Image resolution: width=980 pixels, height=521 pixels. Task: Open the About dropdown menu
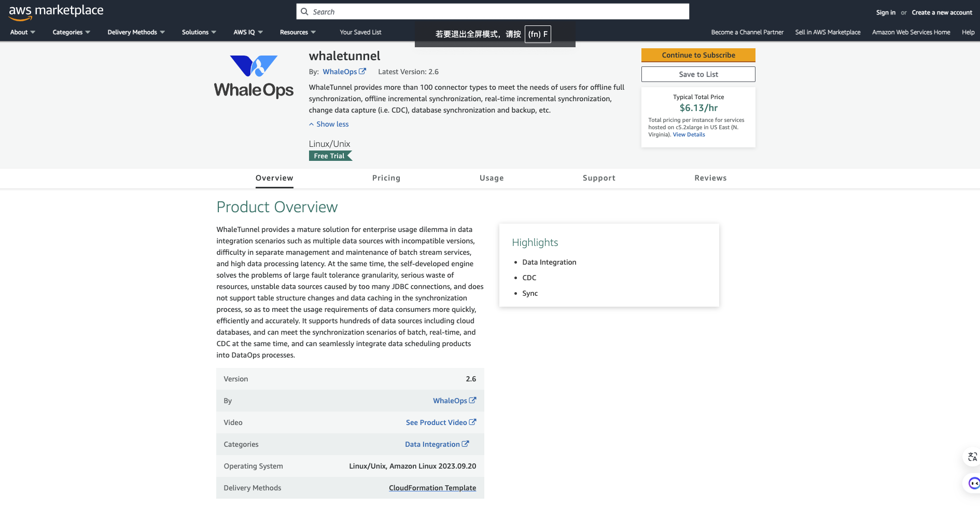pos(23,32)
